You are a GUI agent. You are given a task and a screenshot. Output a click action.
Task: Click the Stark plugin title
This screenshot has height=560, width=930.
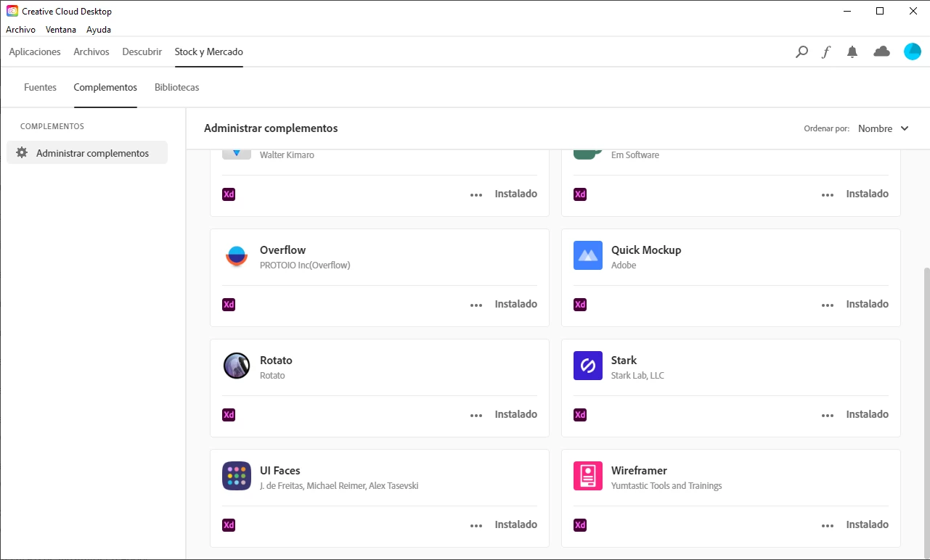(624, 361)
